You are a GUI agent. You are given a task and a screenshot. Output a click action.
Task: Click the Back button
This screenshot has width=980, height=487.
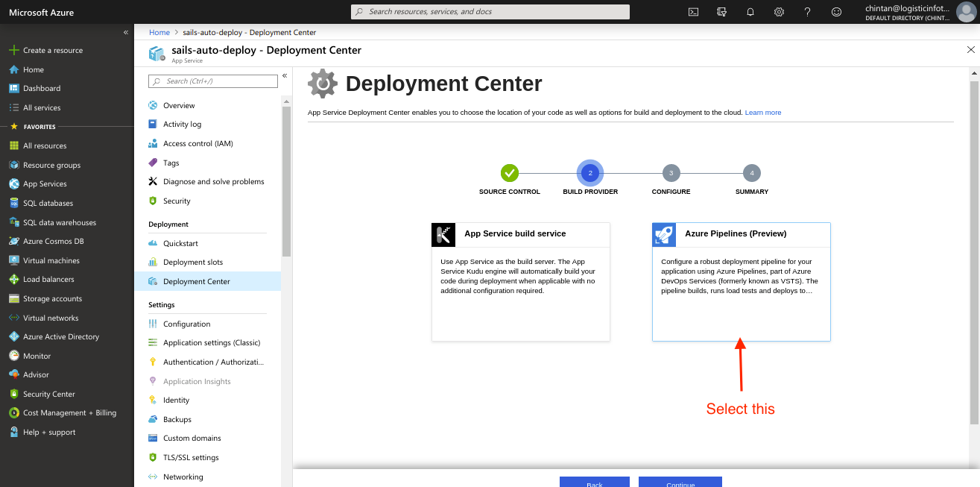coord(595,482)
